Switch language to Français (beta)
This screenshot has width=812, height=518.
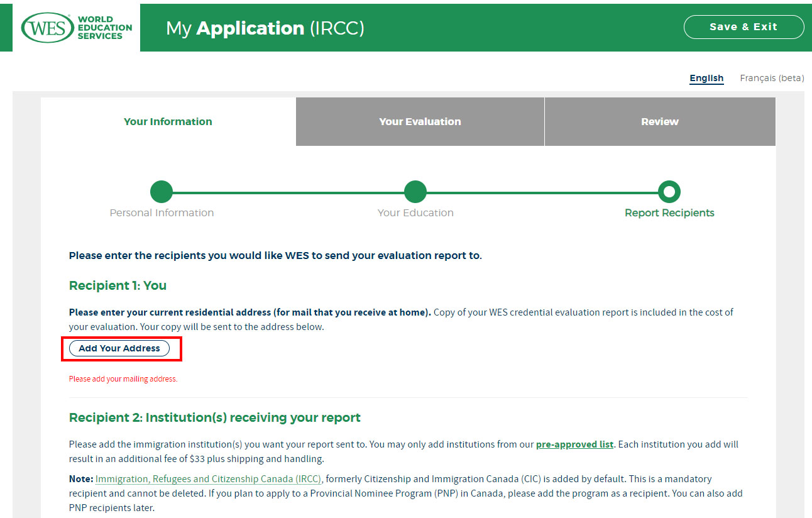772,78
